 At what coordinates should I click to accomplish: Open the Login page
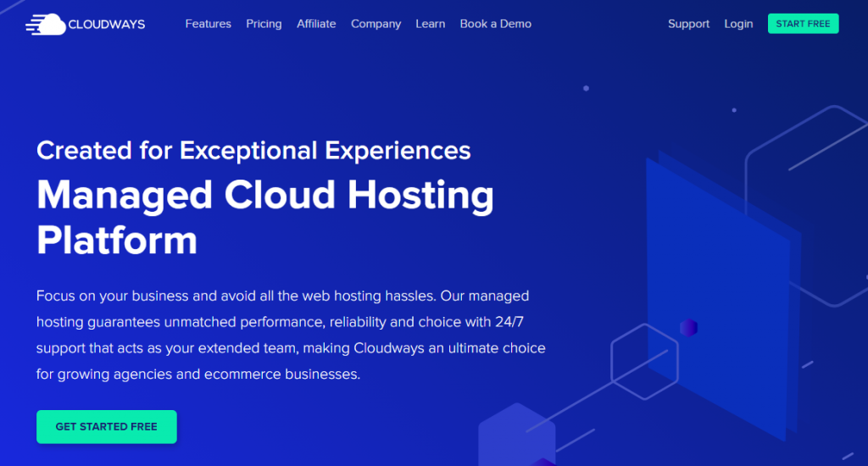[x=738, y=24]
